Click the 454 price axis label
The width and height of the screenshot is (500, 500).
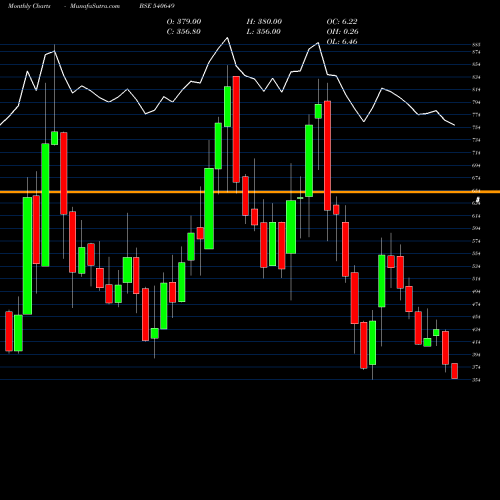476,317
